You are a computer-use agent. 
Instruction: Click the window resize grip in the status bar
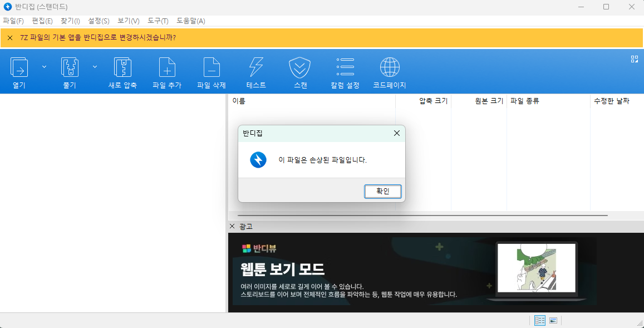pos(640,324)
